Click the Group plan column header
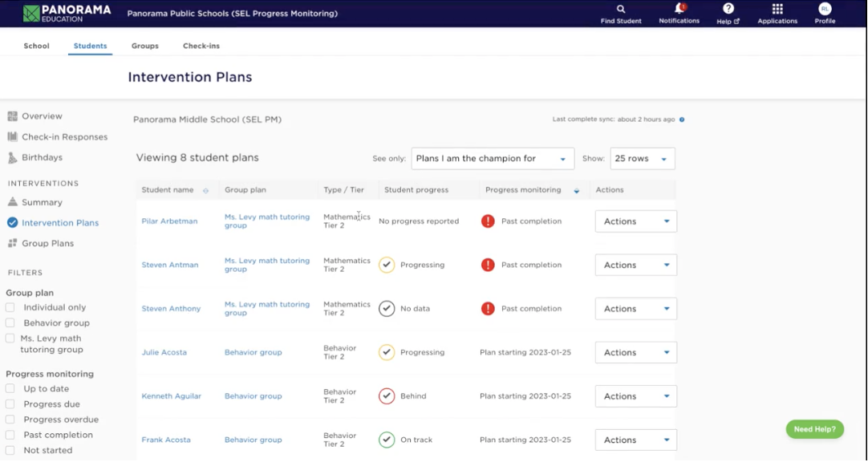The height and width of the screenshot is (462, 868). 245,190
